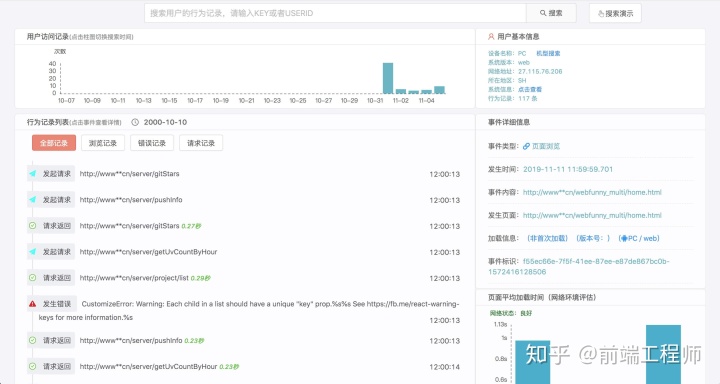Viewport: 720px width, 384px height.
Task: Click the red warning icon for 发生错误
Action: click(33, 304)
